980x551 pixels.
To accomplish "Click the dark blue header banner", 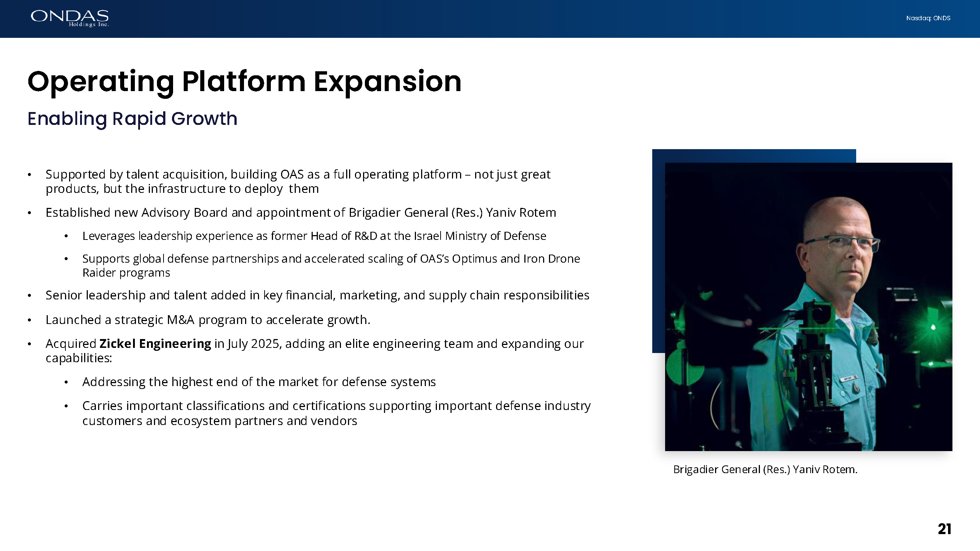I will click(x=490, y=18).
